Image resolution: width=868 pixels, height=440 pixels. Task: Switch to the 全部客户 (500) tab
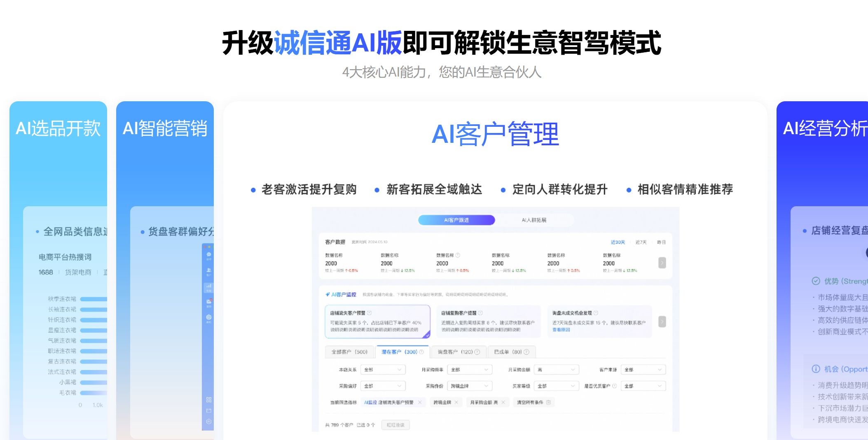[x=349, y=352]
